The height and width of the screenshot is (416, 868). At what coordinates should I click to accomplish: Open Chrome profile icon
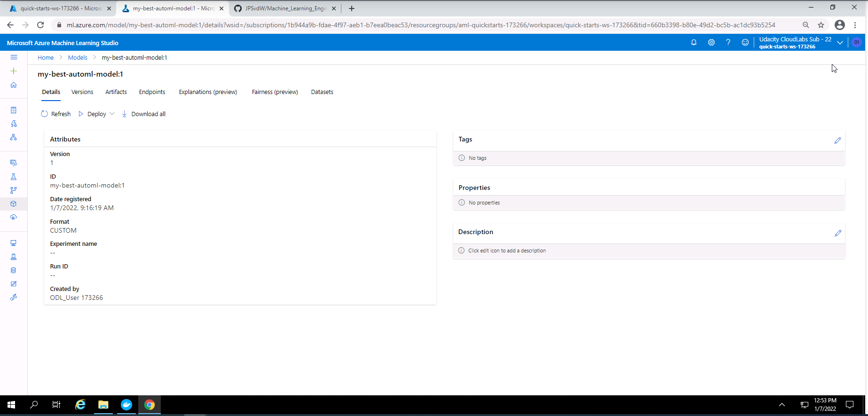(x=839, y=25)
